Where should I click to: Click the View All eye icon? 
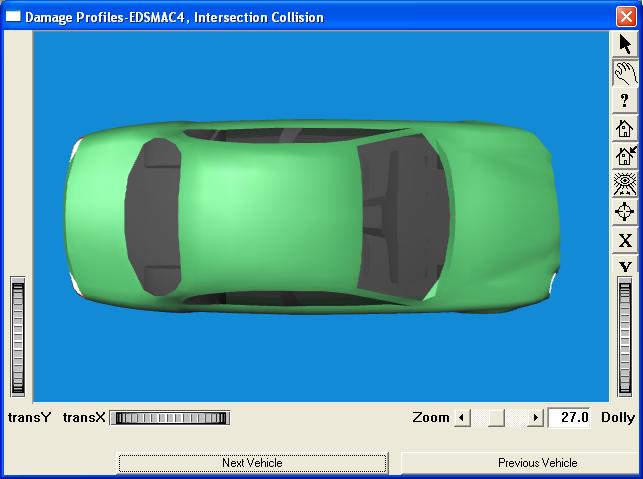tap(625, 184)
